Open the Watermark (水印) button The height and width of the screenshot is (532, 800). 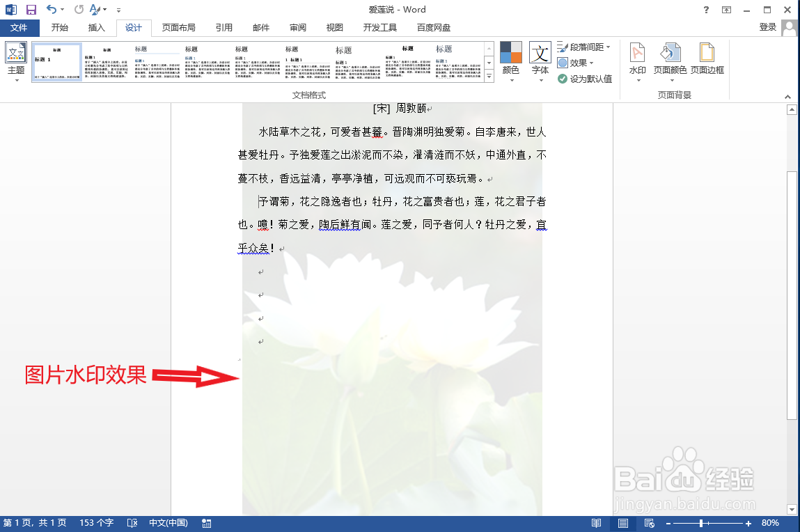point(637,62)
